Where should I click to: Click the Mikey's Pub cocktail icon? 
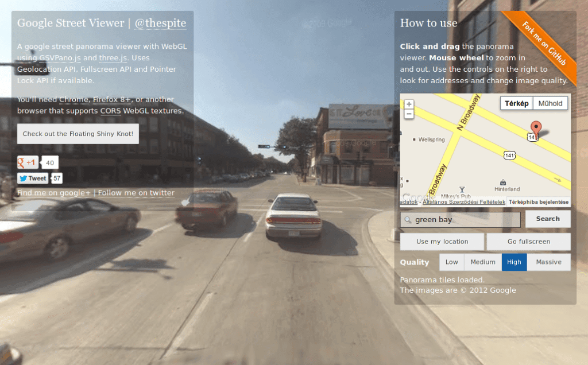click(461, 189)
